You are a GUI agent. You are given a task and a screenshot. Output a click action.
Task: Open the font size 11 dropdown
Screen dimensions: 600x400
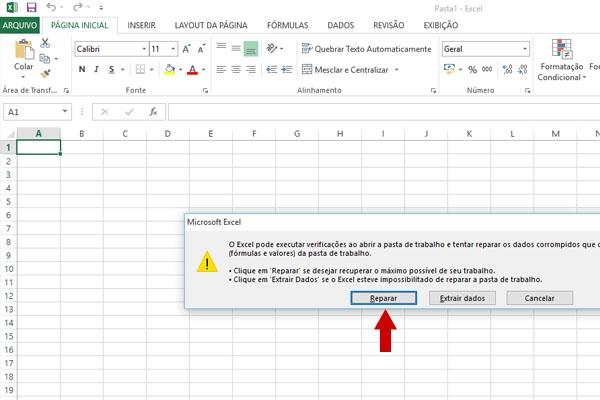coord(173,49)
